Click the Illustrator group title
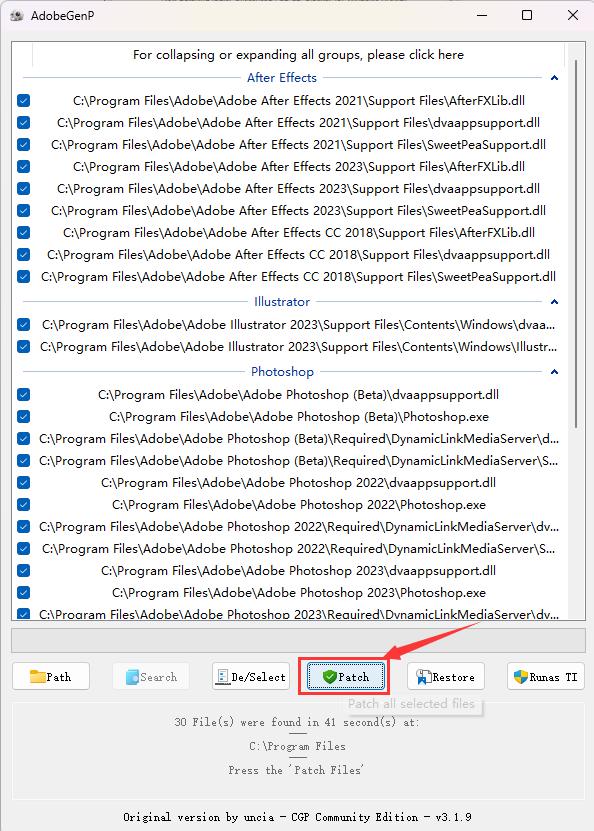Viewport: 594px width, 831px height. click(282, 302)
